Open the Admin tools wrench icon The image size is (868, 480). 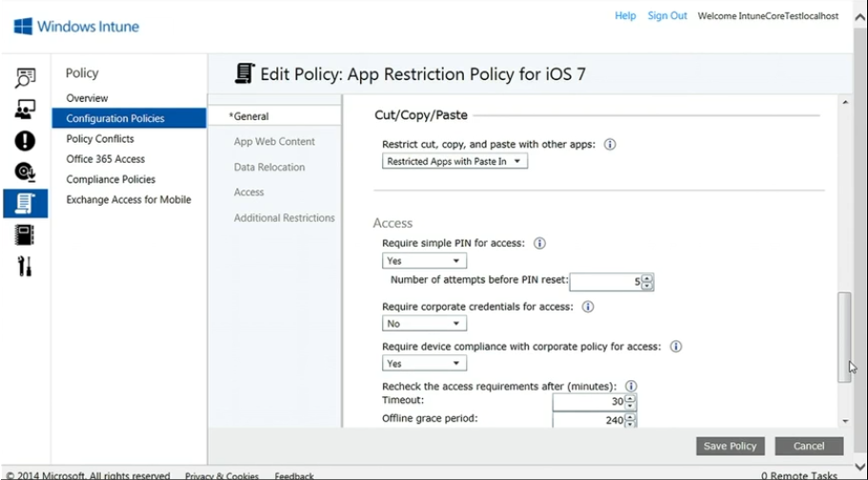click(26, 266)
